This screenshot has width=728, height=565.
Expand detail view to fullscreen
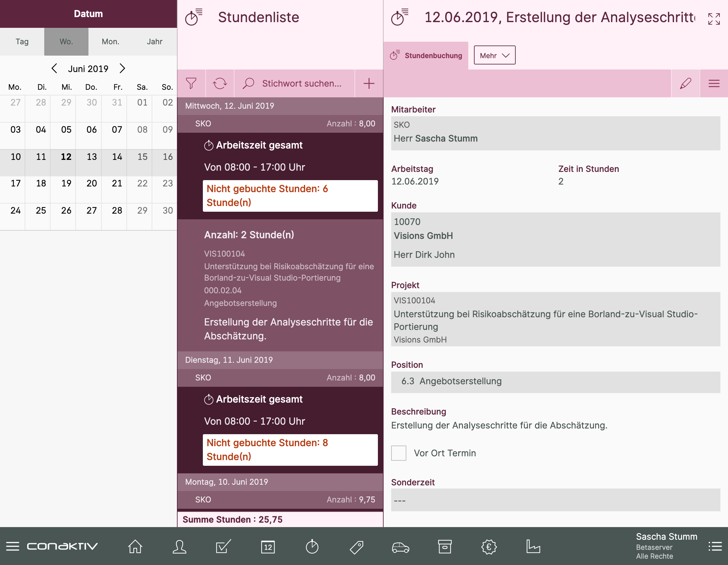click(714, 19)
